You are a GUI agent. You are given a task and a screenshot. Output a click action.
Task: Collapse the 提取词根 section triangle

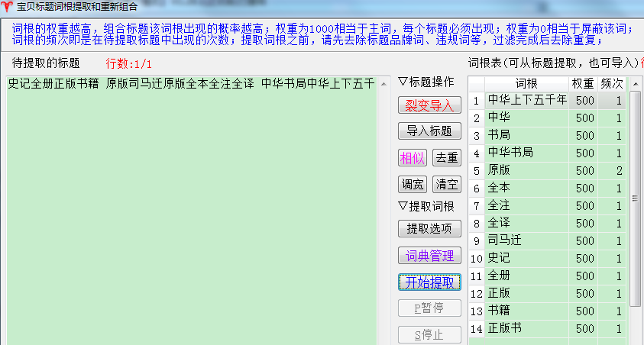tap(403, 206)
